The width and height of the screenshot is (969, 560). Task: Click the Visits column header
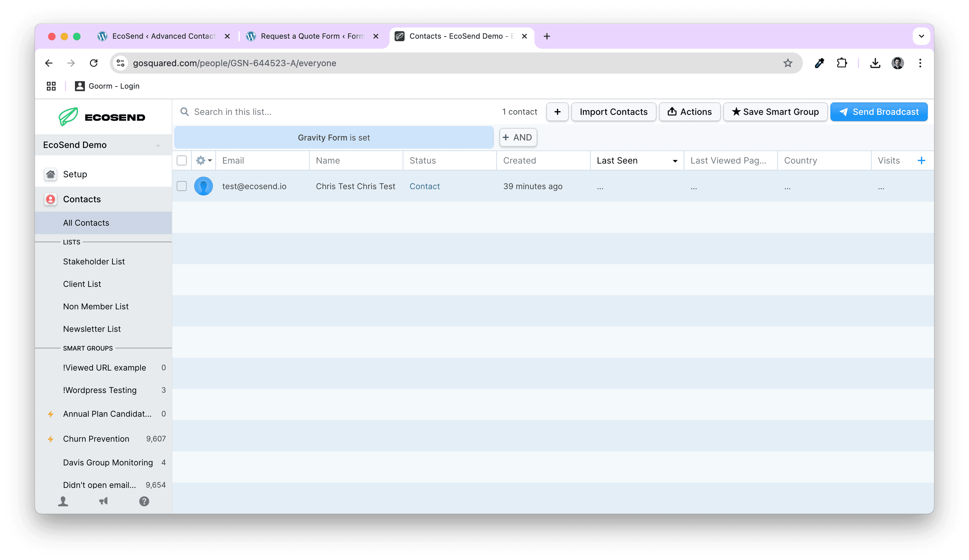coord(889,160)
